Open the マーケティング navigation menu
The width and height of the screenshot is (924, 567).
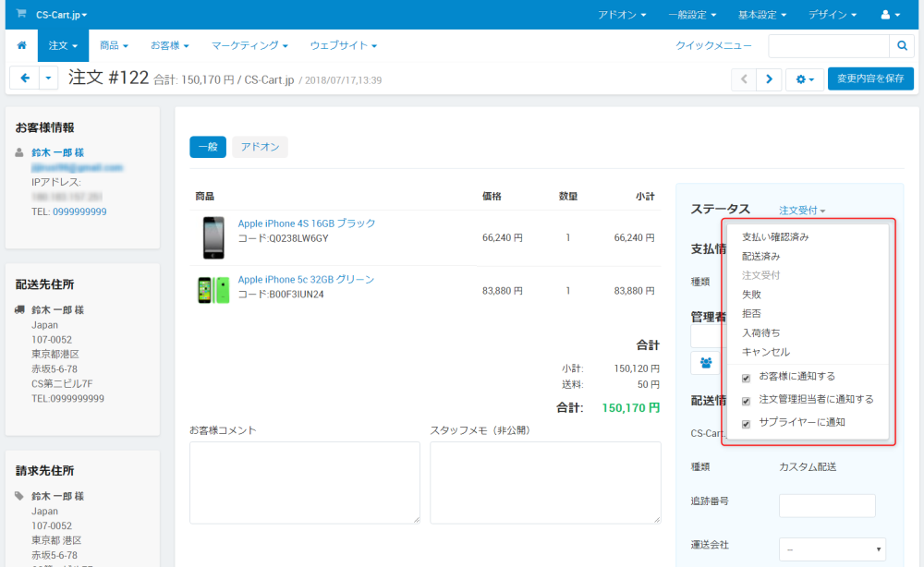pyautogui.click(x=249, y=45)
